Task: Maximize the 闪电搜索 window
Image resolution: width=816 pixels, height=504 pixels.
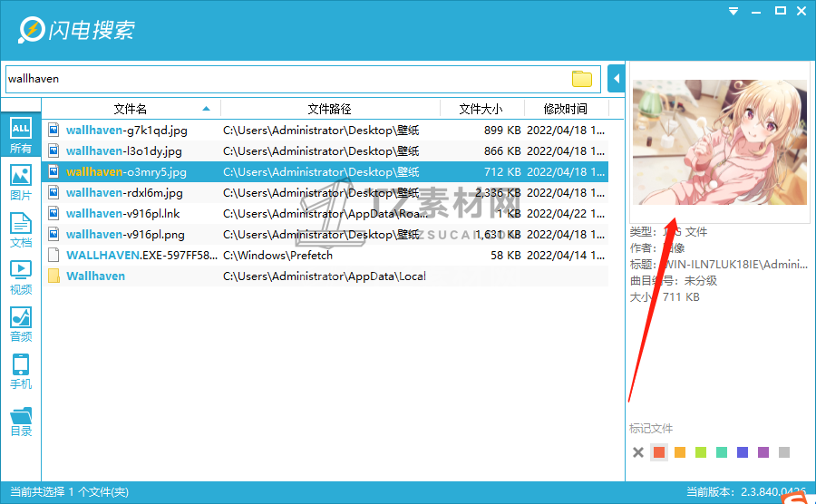Action: (x=780, y=11)
